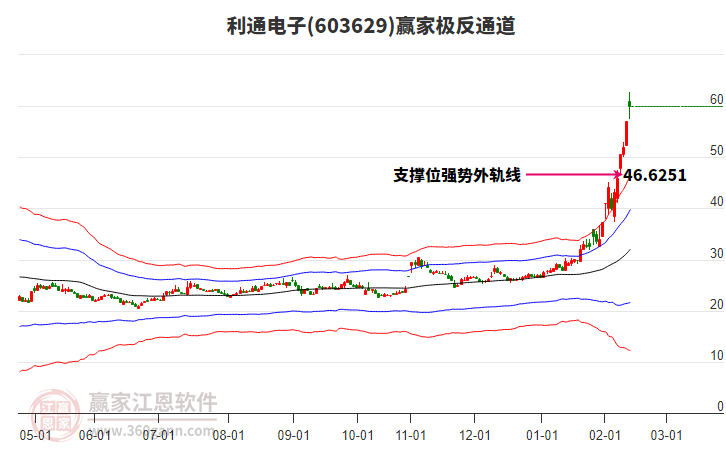This screenshot has width=726, height=450.
Task: Click the x-axis date 08-01
Action: coord(228,435)
